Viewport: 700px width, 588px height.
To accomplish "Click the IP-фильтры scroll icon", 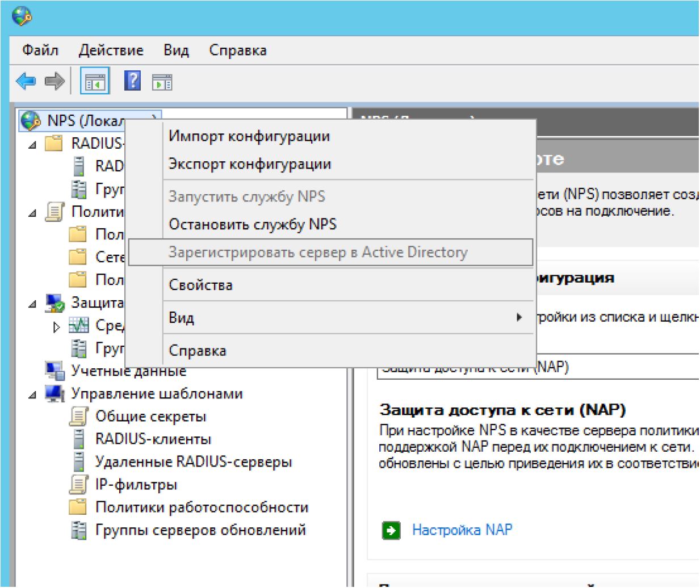I will tap(78, 484).
